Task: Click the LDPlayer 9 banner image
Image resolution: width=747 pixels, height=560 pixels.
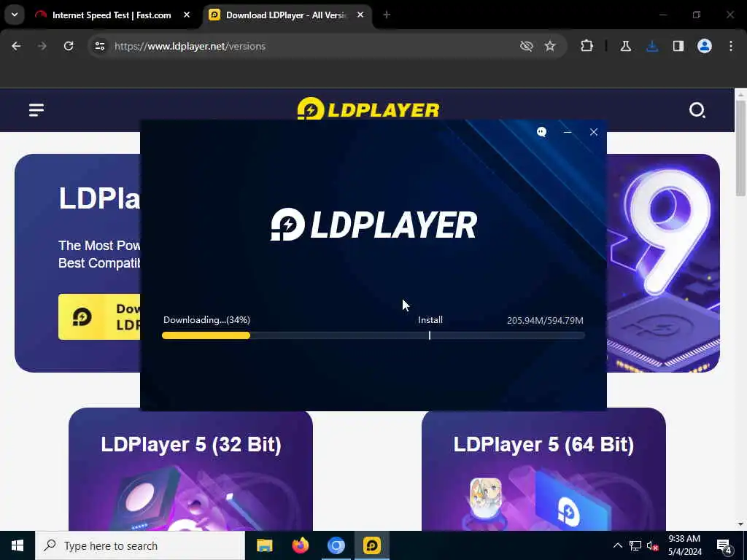Action: pos(663,262)
